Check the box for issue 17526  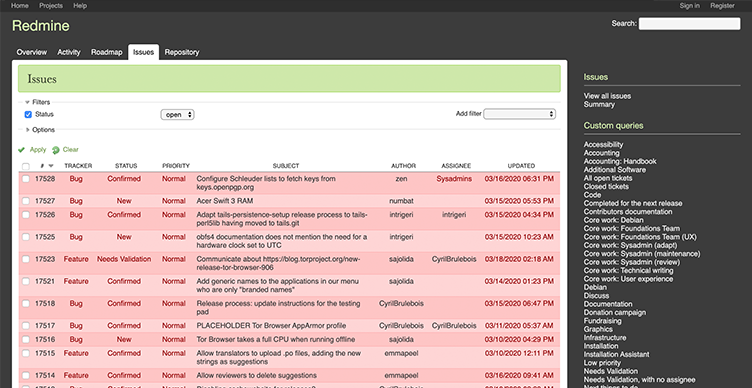tap(25, 215)
